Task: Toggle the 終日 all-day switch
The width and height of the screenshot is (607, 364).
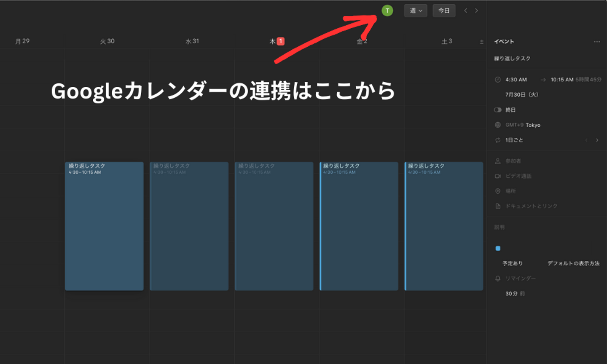Action: tap(498, 110)
